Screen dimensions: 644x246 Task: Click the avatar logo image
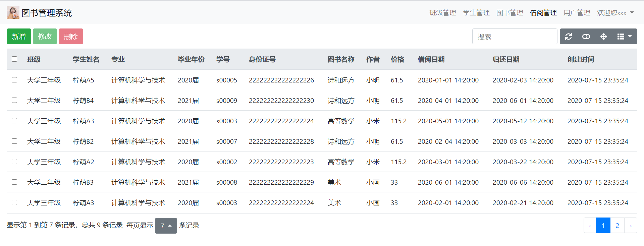[13, 12]
